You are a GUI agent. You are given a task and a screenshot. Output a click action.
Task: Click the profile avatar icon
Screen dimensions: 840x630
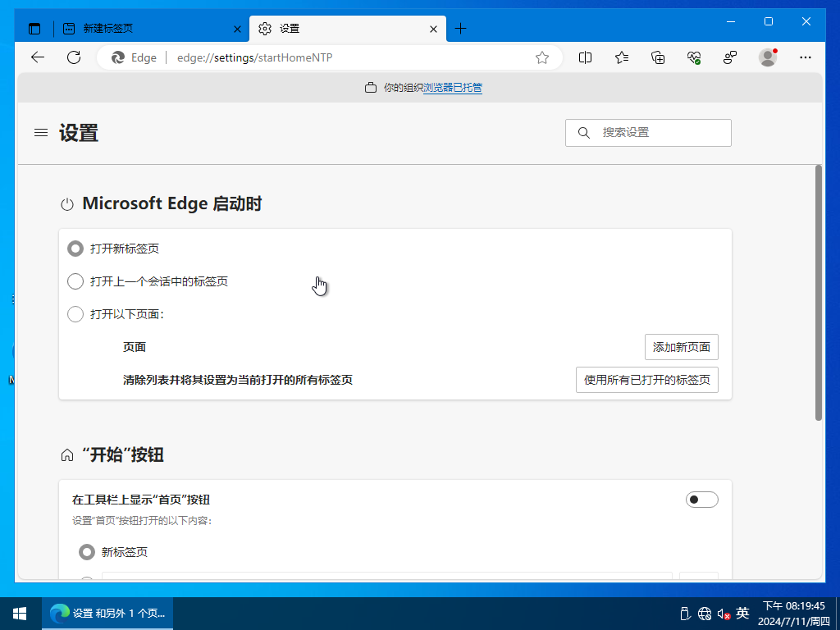(768, 57)
